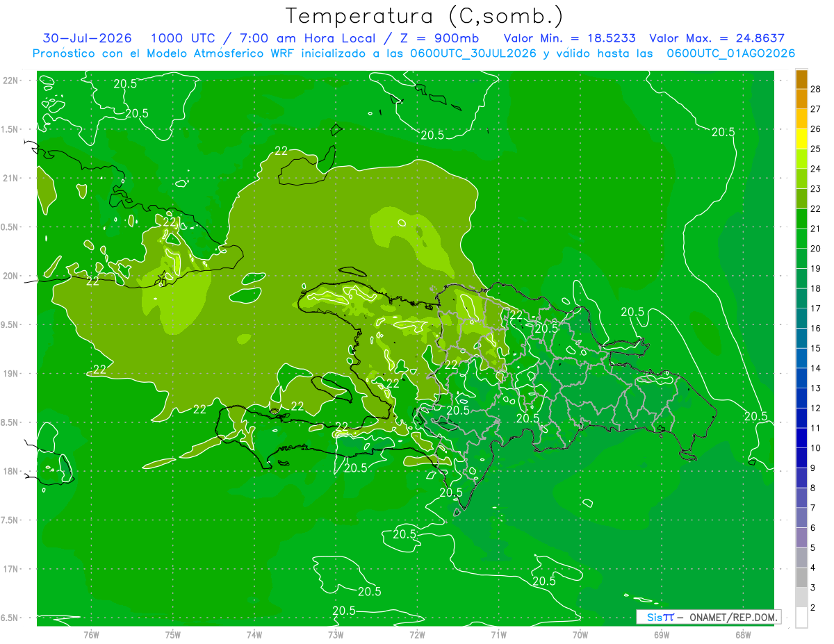This screenshot has width=834, height=644.
Task: Click the colorbar label '7'
Action: click(x=813, y=508)
